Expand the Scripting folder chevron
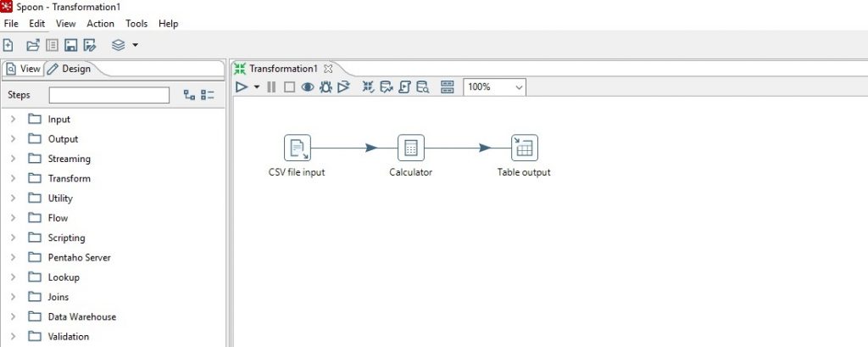Screen dimensions: 868x347 [x=14, y=238]
